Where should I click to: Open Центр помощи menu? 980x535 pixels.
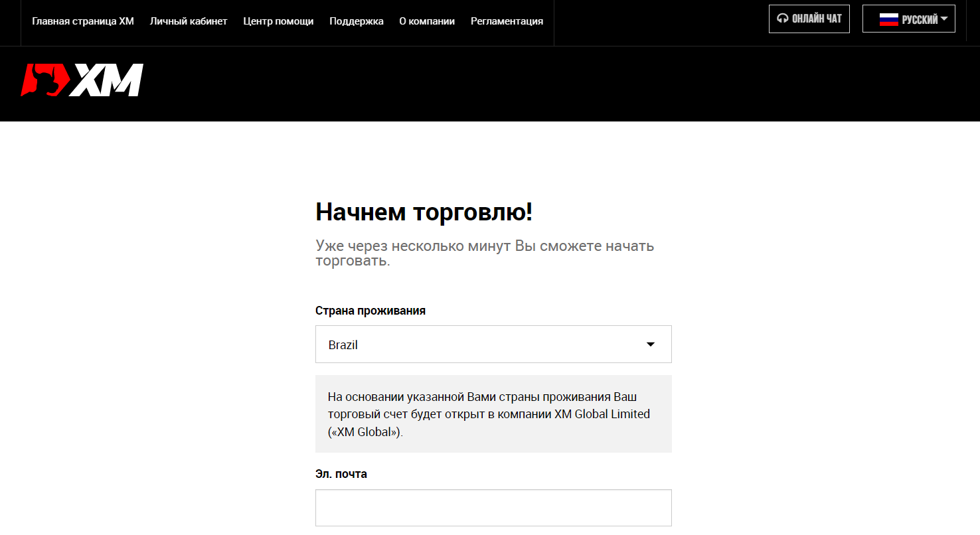(278, 21)
